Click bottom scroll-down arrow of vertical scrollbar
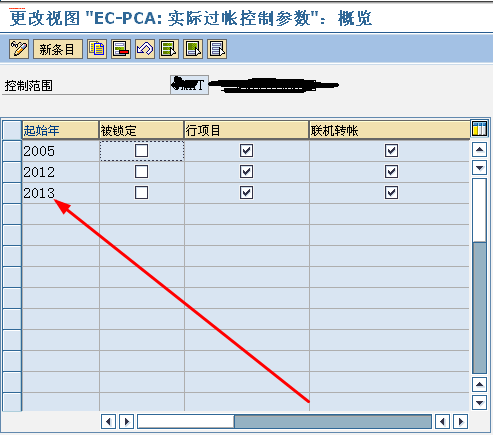 (480, 403)
